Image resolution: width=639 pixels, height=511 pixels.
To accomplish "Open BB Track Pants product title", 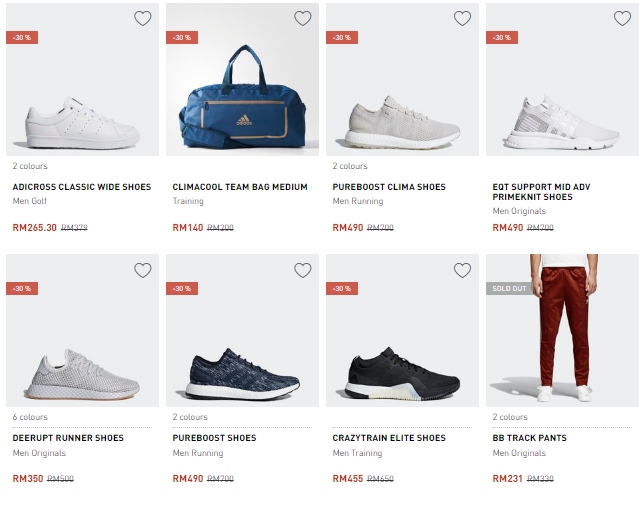I will [x=530, y=438].
